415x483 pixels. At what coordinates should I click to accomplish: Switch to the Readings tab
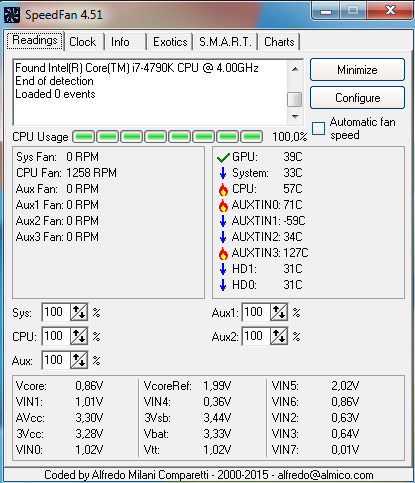coord(35,40)
